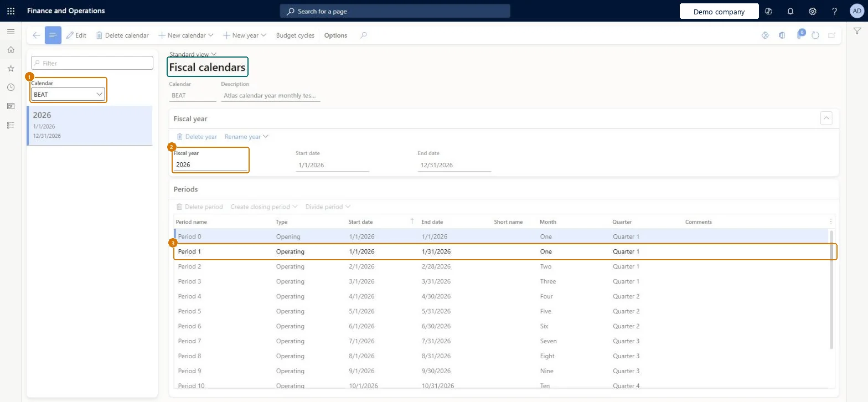868x402 pixels.
Task: Click the Quarter 3 cell for Period 8
Action: [626, 356]
